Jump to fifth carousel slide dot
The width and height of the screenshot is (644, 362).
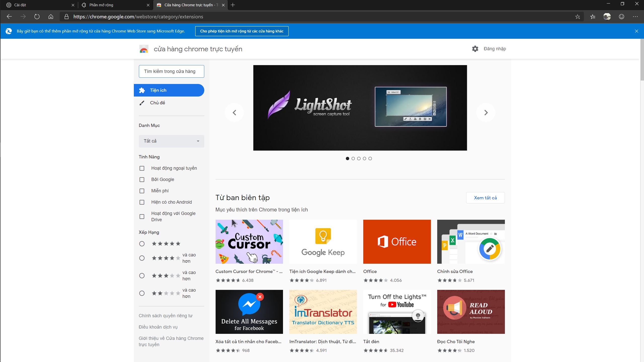[370, 159]
